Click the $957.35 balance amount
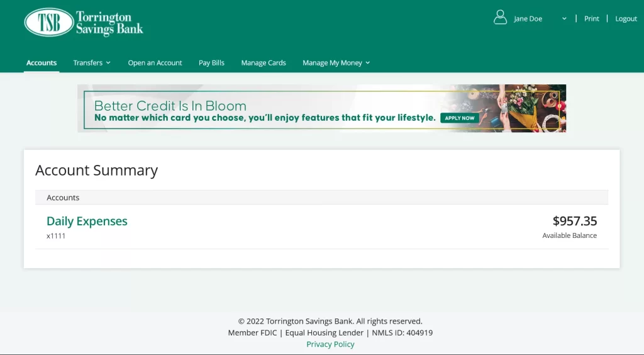 pos(575,221)
